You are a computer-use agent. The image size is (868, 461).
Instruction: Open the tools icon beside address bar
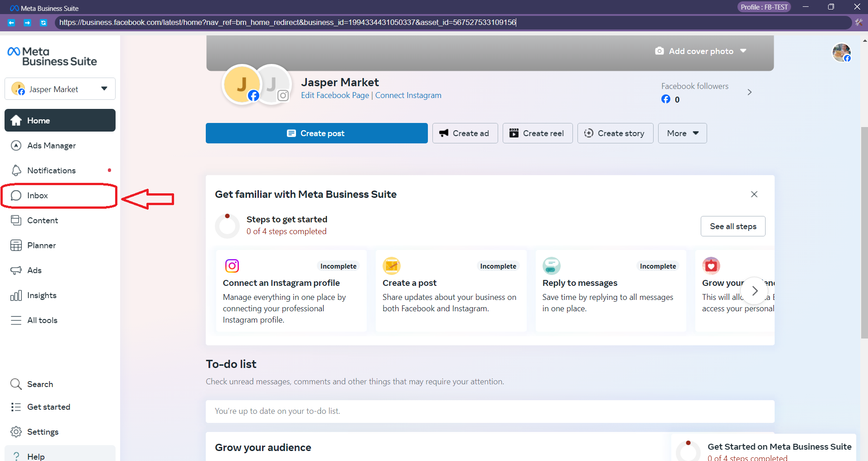coord(858,22)
